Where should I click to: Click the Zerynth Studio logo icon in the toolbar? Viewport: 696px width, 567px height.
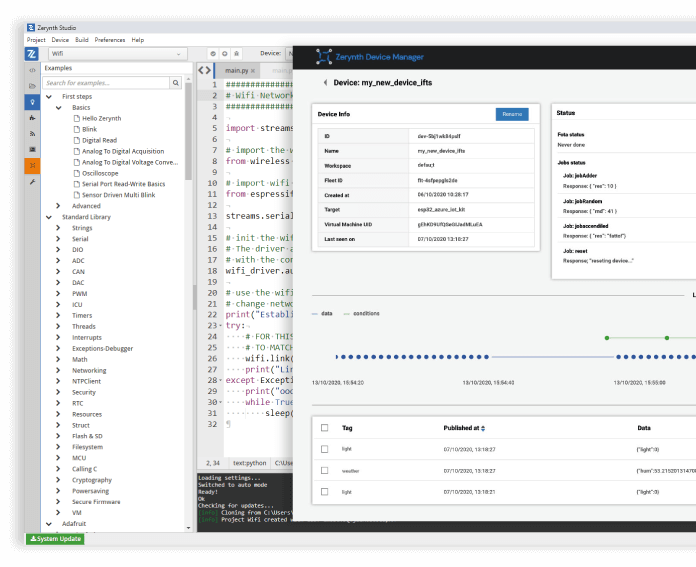(x=32, y=54)
